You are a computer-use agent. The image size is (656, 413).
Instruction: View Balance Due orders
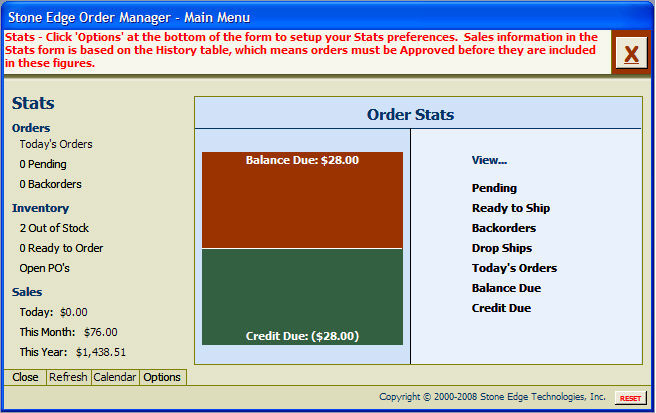tap(506, 288)
